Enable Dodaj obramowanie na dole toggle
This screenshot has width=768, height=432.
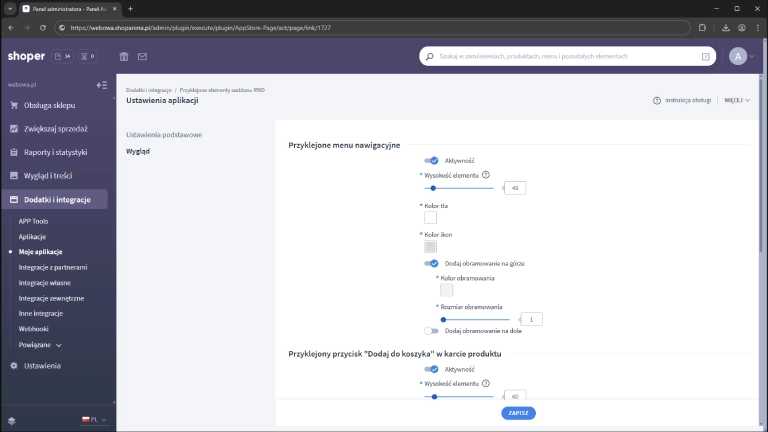(x=431, y=330)
